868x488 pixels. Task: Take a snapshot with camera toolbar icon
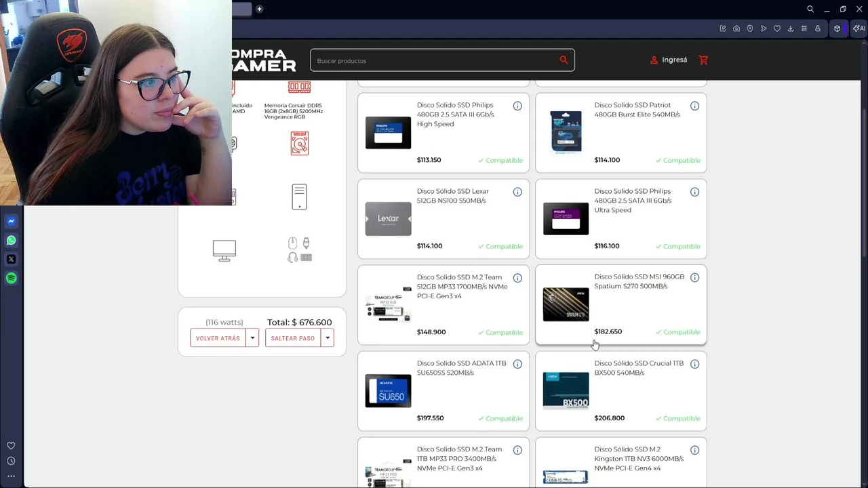[736, 28]
